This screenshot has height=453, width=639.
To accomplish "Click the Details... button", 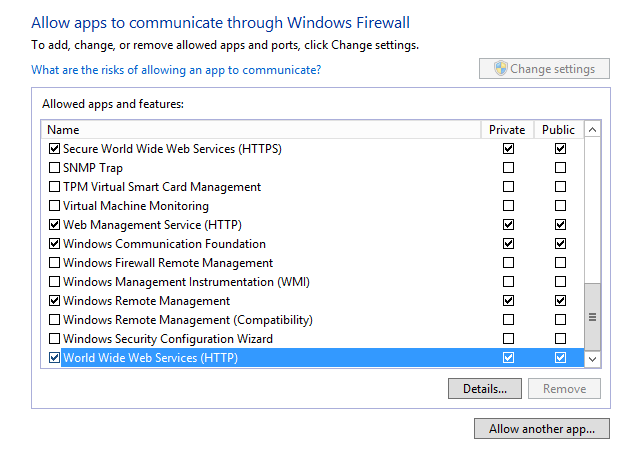I will 485,389.
